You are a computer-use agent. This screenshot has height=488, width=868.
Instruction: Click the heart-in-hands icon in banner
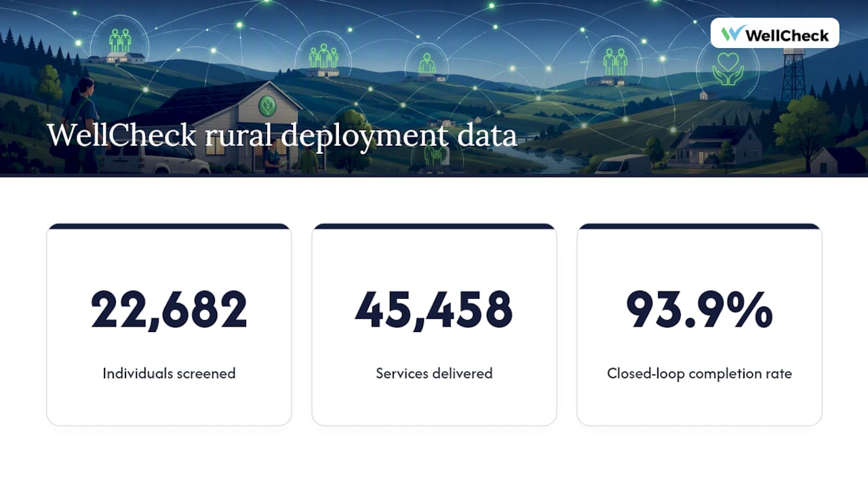(728, 68)
